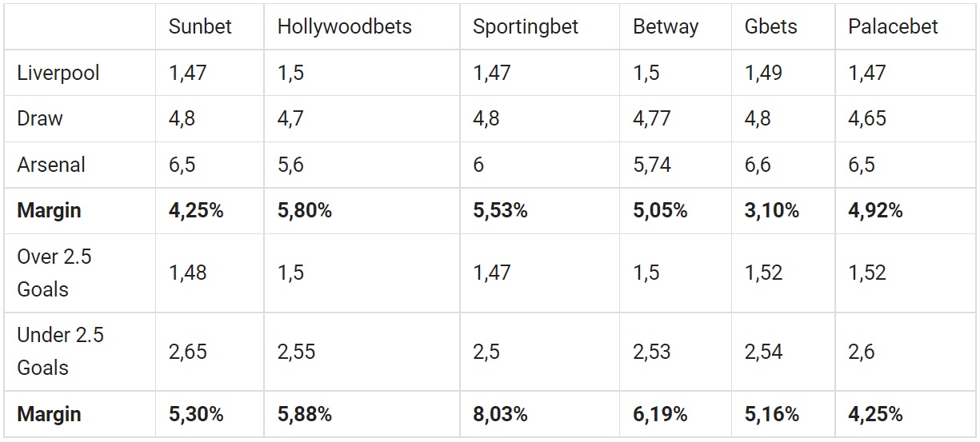Select Gbets margin value 3,10%
This screenshot has width=980, height=442.
pos(772,210)
